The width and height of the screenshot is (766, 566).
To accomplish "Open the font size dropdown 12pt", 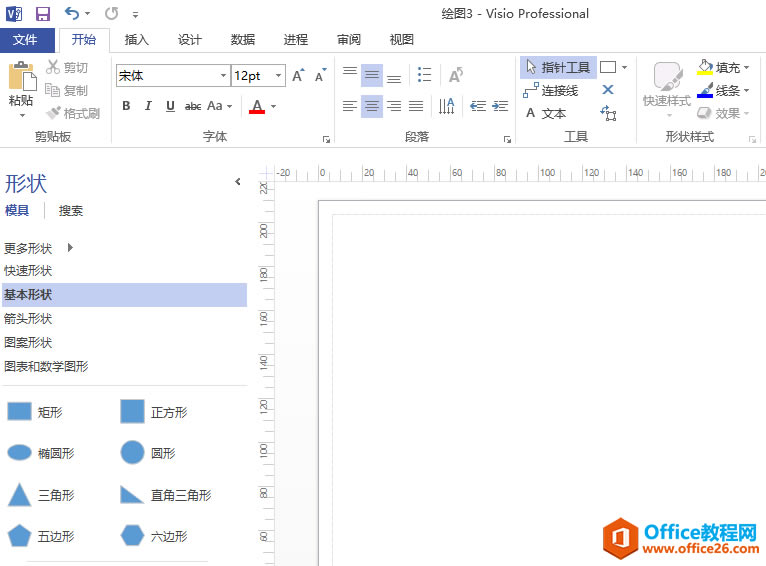I will point(278,76).
